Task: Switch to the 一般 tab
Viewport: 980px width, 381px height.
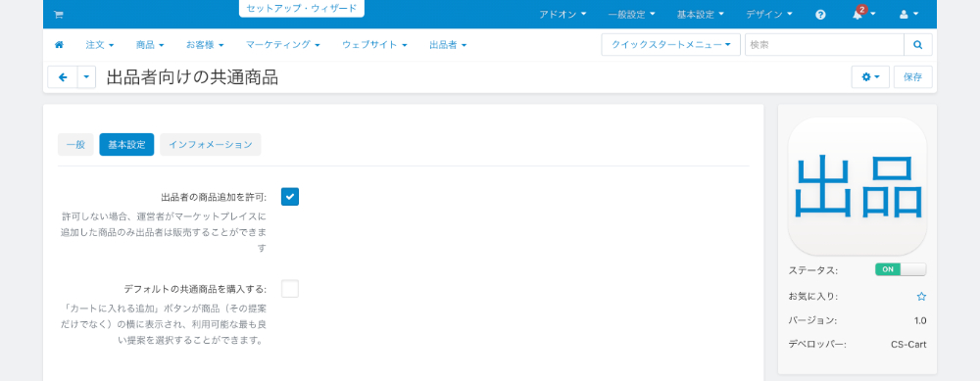Action: click(75, 144)
